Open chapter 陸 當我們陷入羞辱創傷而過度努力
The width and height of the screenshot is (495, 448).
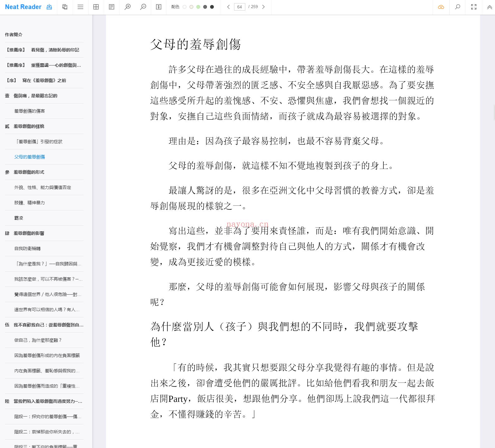pos(44,401)
